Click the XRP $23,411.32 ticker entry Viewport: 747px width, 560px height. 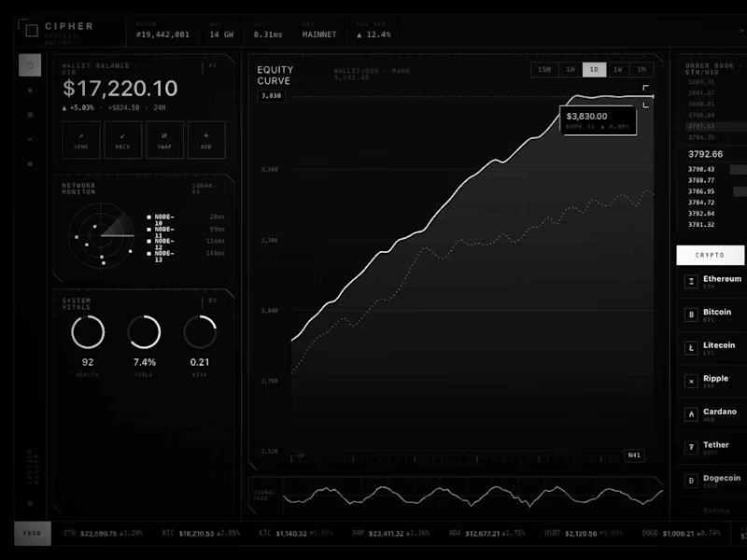click(390, 533)
